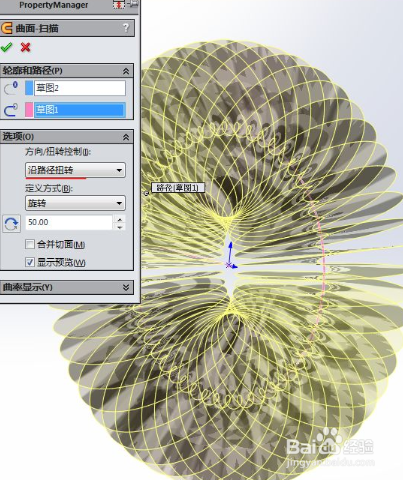Image resolution: width=403 pixels, height=480 pixels.
Task: Click the profile selection icon
Action: [11, 88]
